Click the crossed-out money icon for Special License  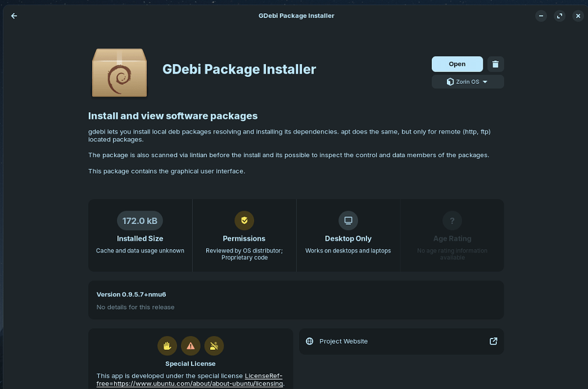214,345
